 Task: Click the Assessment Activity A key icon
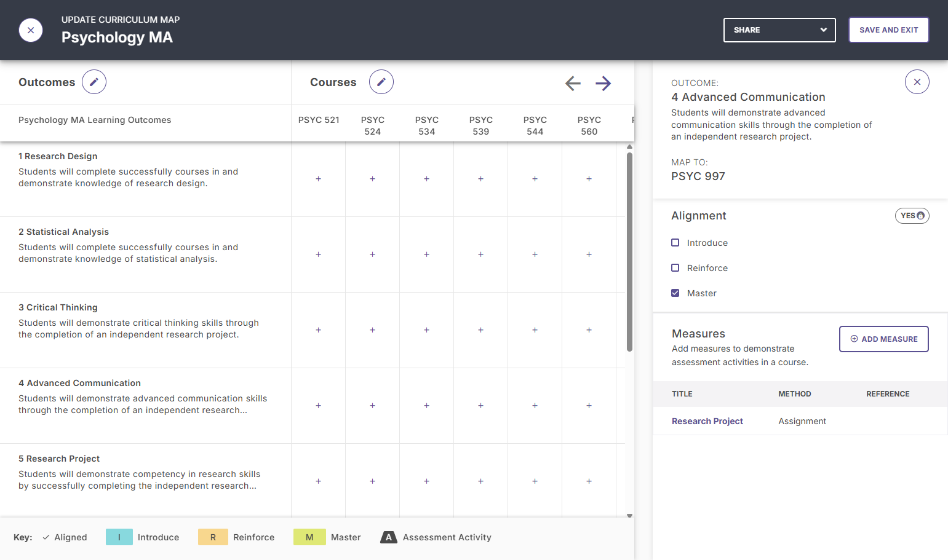pos(389,537)
